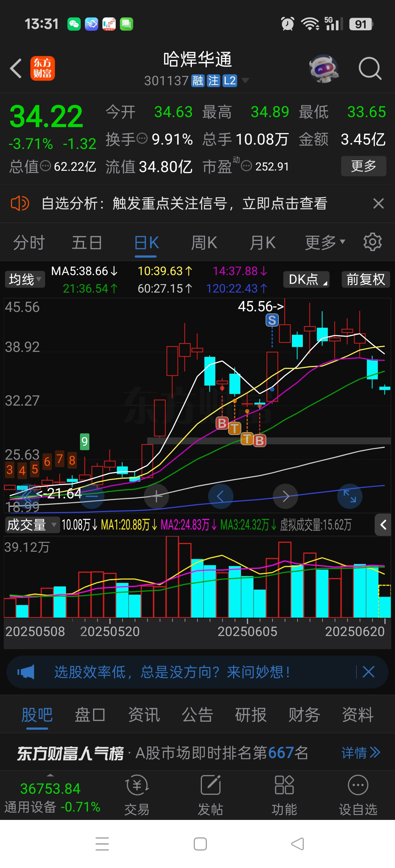Tap the speaker icon in 自选分析 banner
The width and height of the screenshot is (395, 868).
pos(20,204)
